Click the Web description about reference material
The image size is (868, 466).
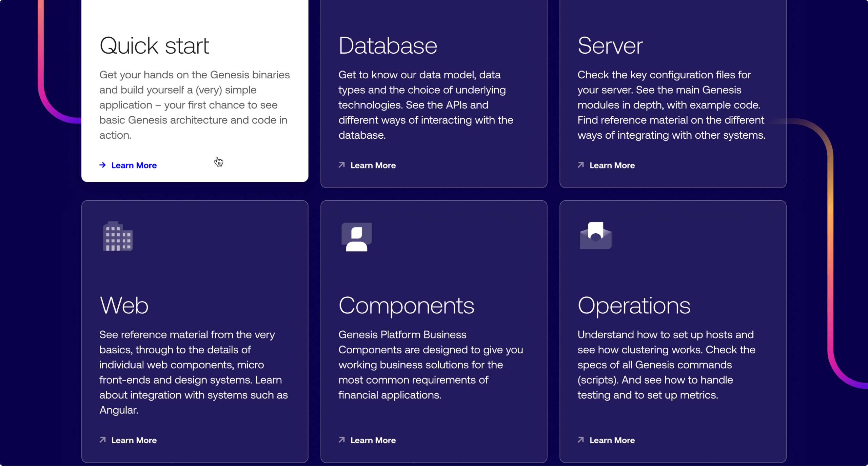pyautogui.click(x=194, y=372)
